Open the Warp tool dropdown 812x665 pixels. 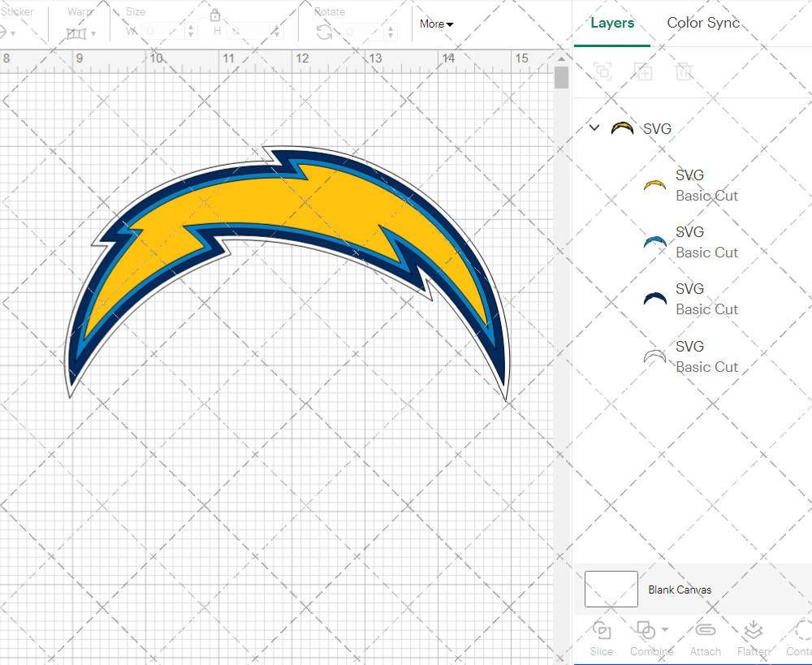93,33
